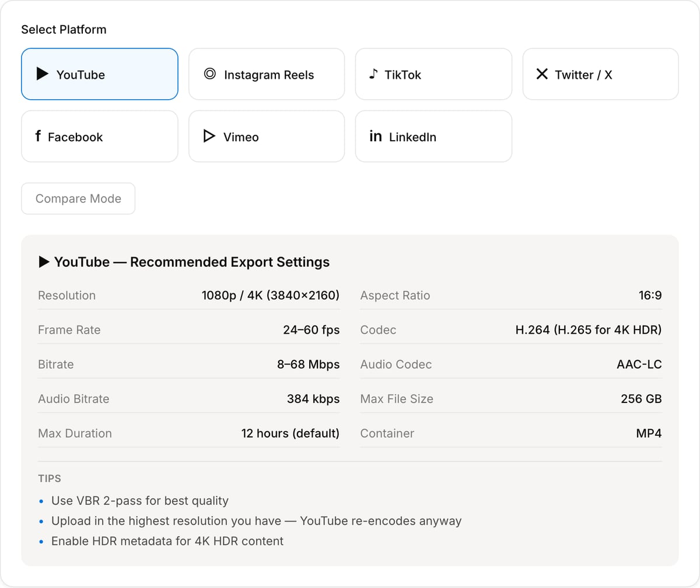This screenshot has width=700, height=588.
Task: Select the Twitter / X platform card
Action: [x=601, y=74]
